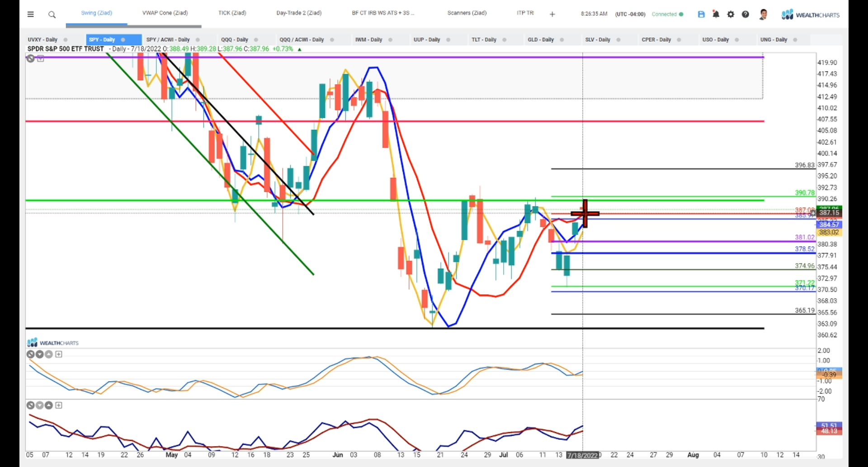Hide the second indicator panel
The width and height of the screenshot is (868, 467).
[31, 405]
